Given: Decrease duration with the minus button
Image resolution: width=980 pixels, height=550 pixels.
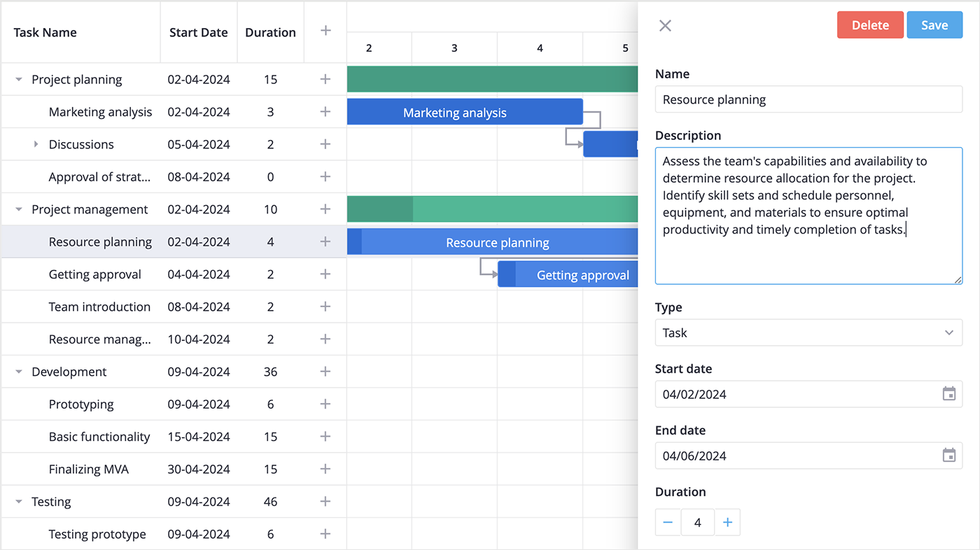Looking at the screenshot, I should [x=668, y=522].
